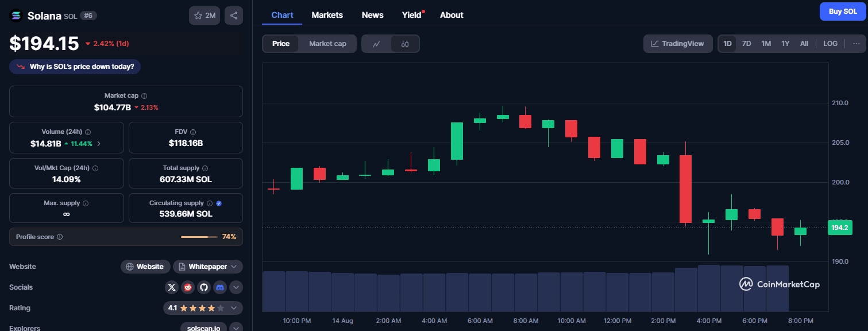Set chart range to 7D
Viewport: 868px width, 331px height.
pyautogui.click(x=746, y=44)
